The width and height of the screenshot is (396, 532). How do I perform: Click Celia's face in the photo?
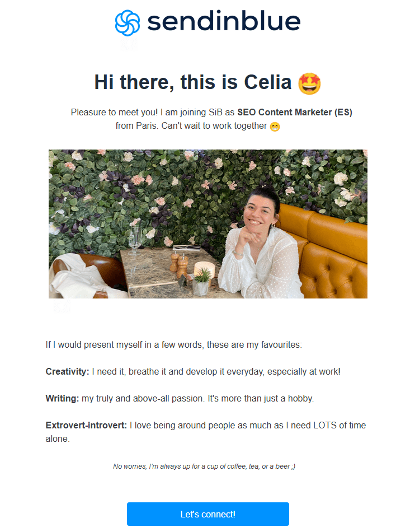click(x=260, y=211)
